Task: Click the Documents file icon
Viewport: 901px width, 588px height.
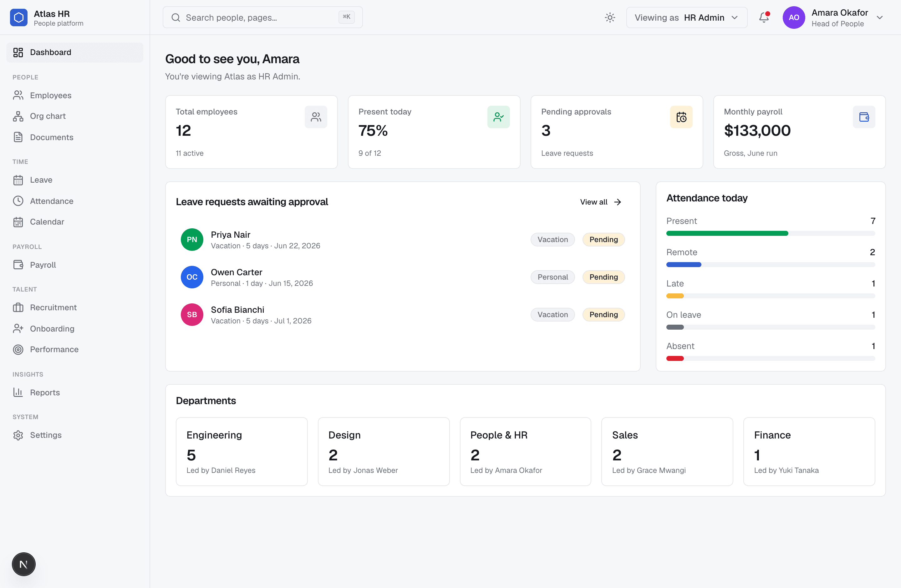Action: [18, 137]
